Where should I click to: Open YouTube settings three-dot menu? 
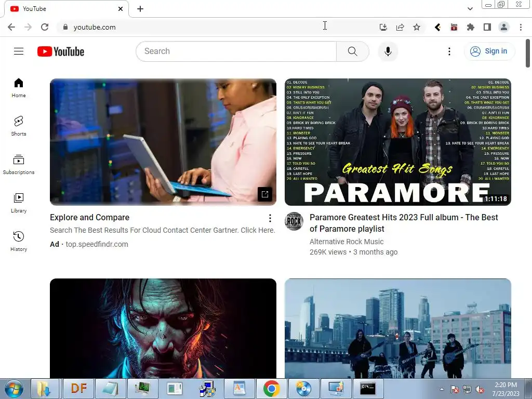[449, 51]
